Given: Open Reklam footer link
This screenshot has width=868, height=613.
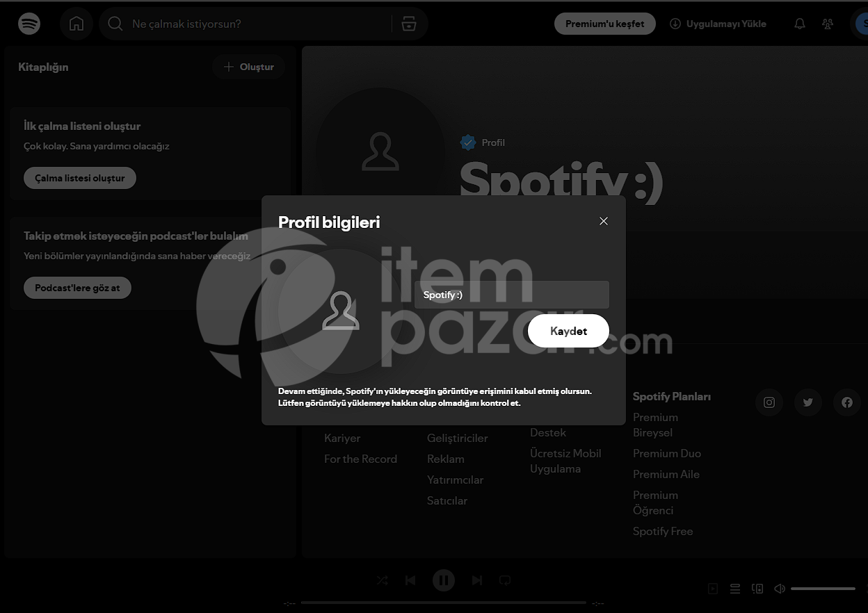Looking at the screenshot, I should coord(446,459).
